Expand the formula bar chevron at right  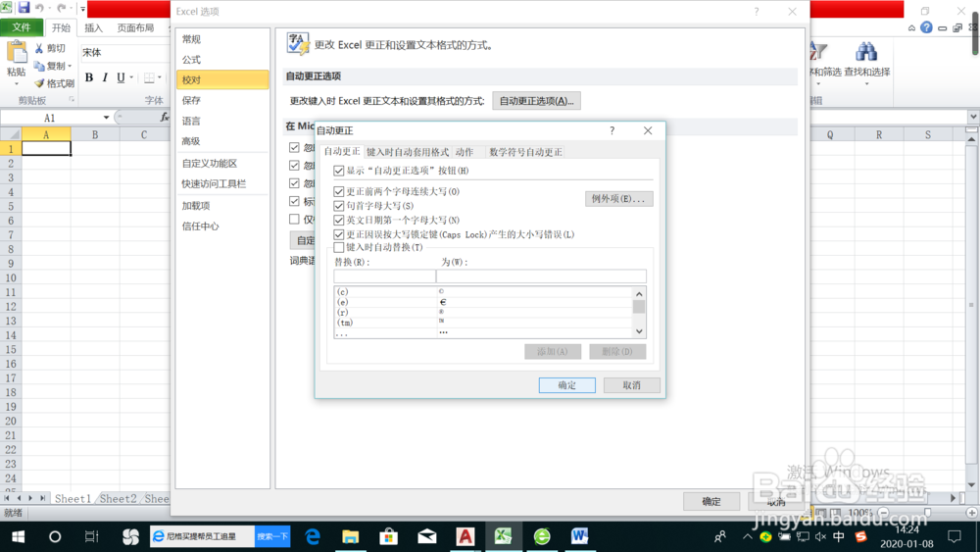coord(973,117)
